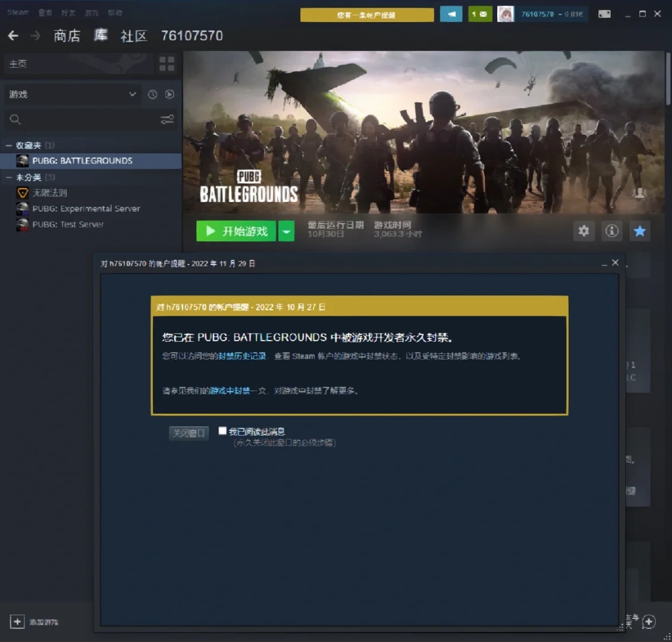Screen dimensions: 672x642
Task: Collapse the 收藏夹 category
Action: (x=9, y=146)
